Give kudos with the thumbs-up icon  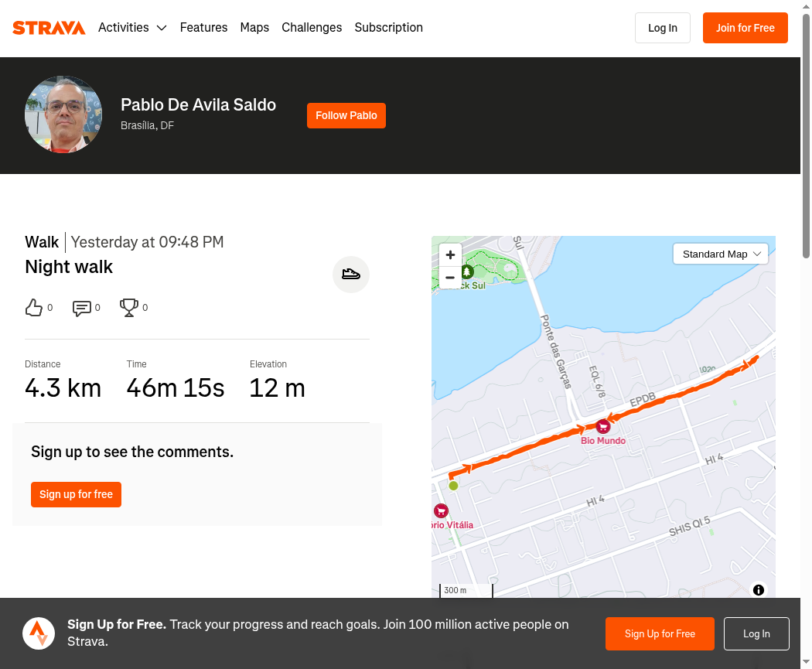click(34, 308)
